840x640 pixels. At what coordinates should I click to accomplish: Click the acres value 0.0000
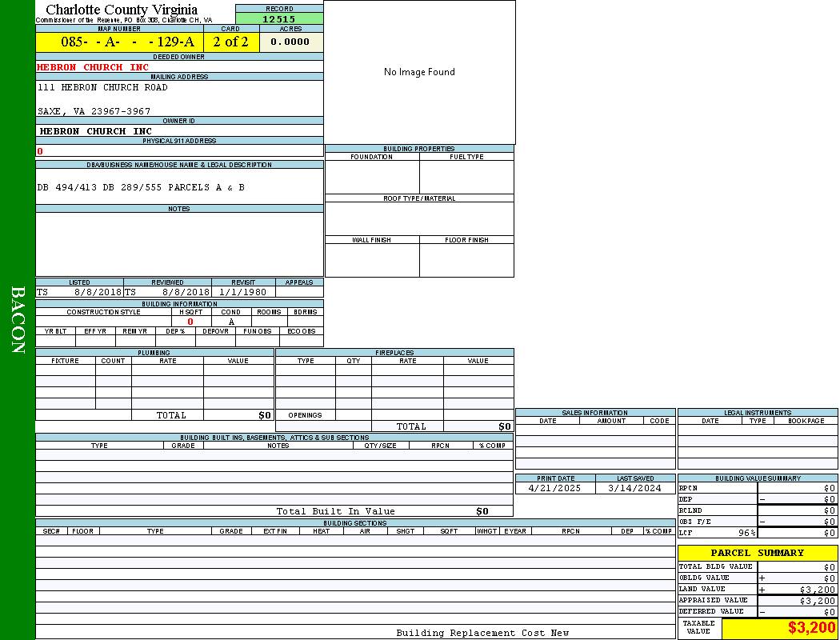tap(290, 42)
